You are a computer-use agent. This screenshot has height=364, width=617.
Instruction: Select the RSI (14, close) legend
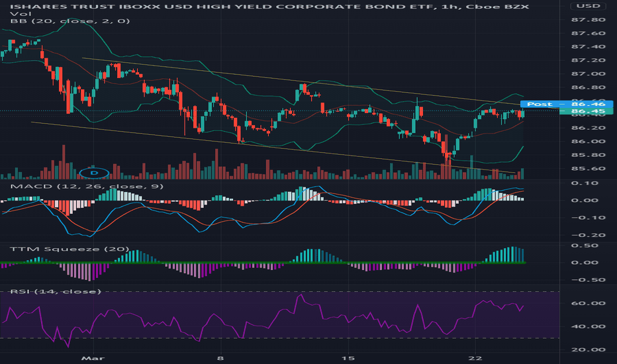pos(56,292)
